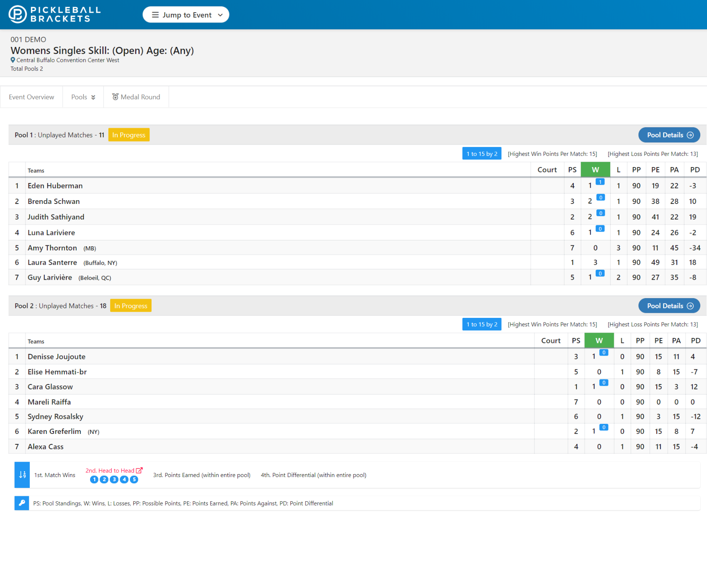Expand the Pools tab menu
The image size is (707, 588).
tap(83, 97)
